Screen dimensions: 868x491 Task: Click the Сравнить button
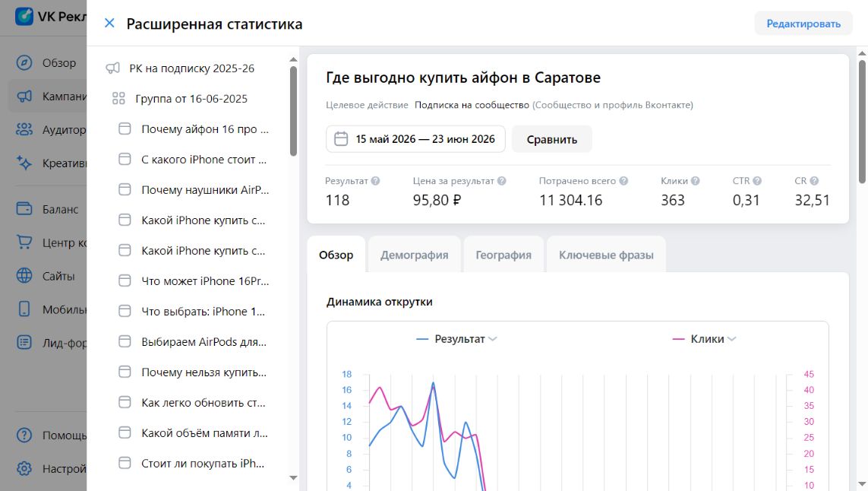(x=551, y=139)
